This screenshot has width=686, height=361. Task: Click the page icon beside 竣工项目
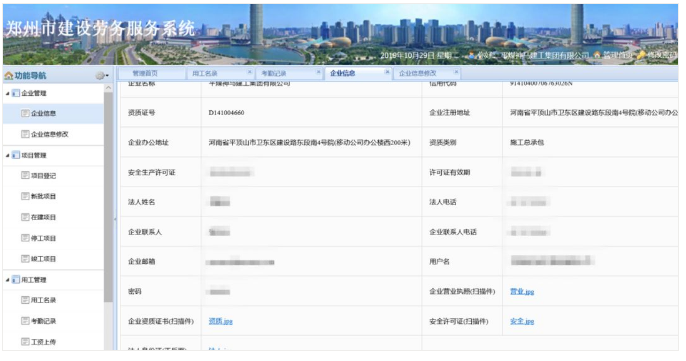coord(25,259)
